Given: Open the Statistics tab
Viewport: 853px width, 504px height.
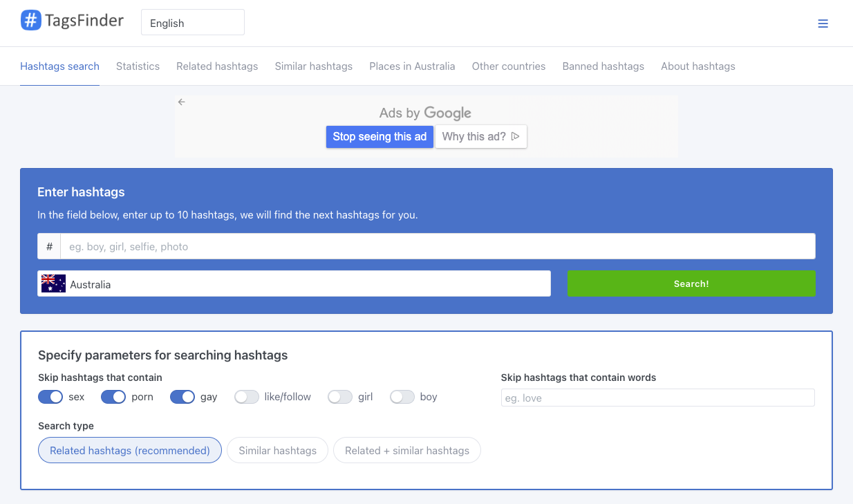Looking at the screenshot, I should [x=138, y=66].
